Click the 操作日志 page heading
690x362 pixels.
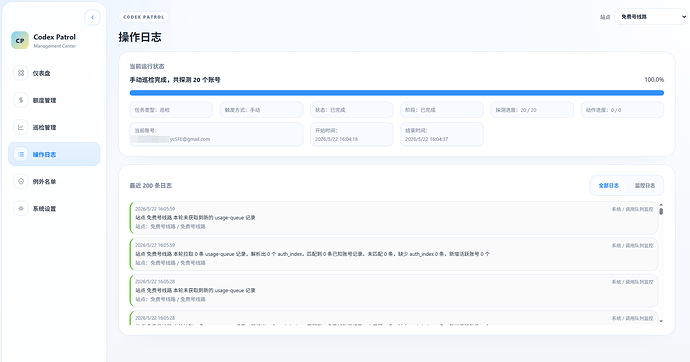(140, 37)
